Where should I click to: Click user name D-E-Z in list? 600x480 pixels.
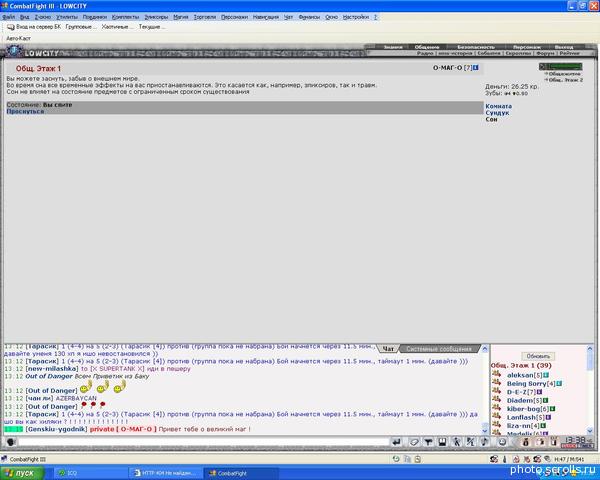pos(517,392)
